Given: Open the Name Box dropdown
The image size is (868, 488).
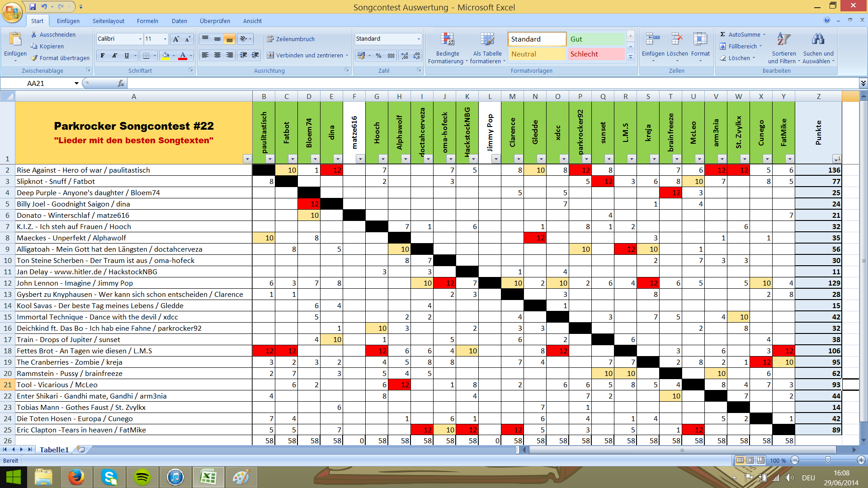Looking at the screenshot, I should 76,83.
